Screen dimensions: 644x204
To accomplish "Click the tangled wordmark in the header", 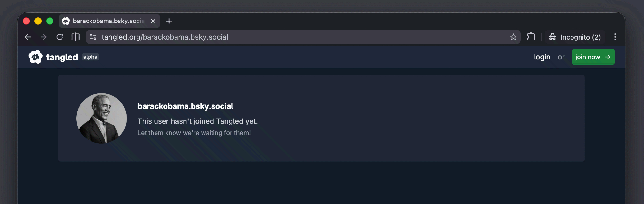I will pyautogui.click(x=62, y=57).
